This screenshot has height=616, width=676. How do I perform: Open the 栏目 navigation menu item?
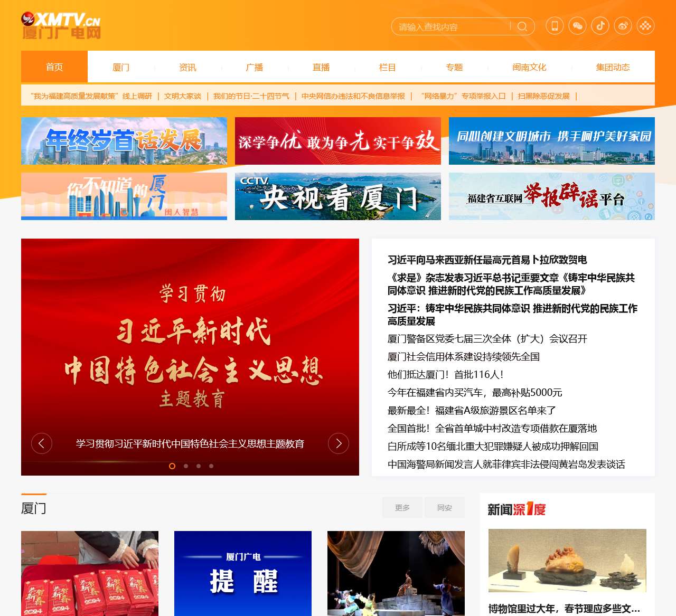387,67
